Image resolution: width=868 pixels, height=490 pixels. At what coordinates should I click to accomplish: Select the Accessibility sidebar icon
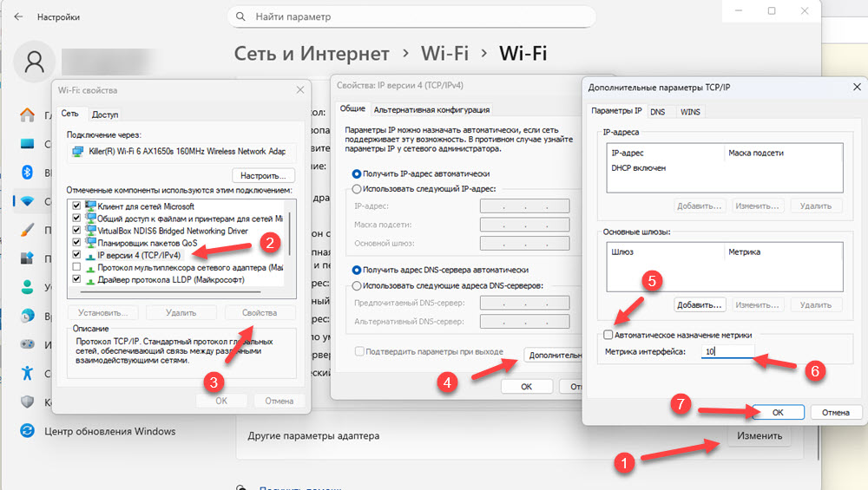point(27,372)
